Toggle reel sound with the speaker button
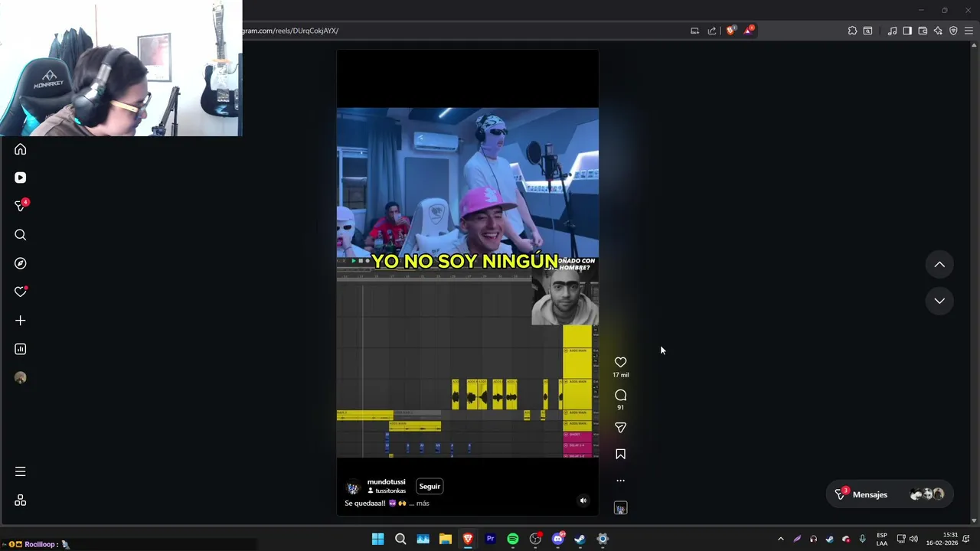Screen dimensions: 980x551 coord(583,500)
